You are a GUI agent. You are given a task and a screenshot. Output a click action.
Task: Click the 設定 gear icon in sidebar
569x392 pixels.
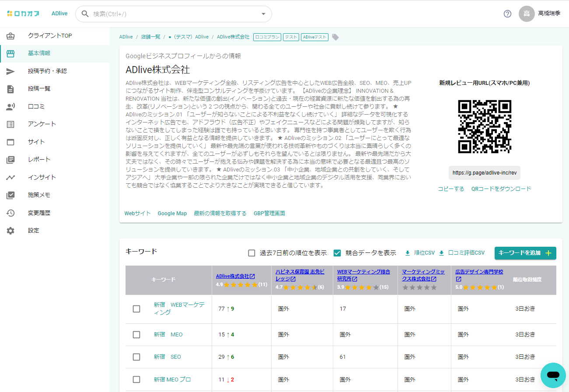10,231
